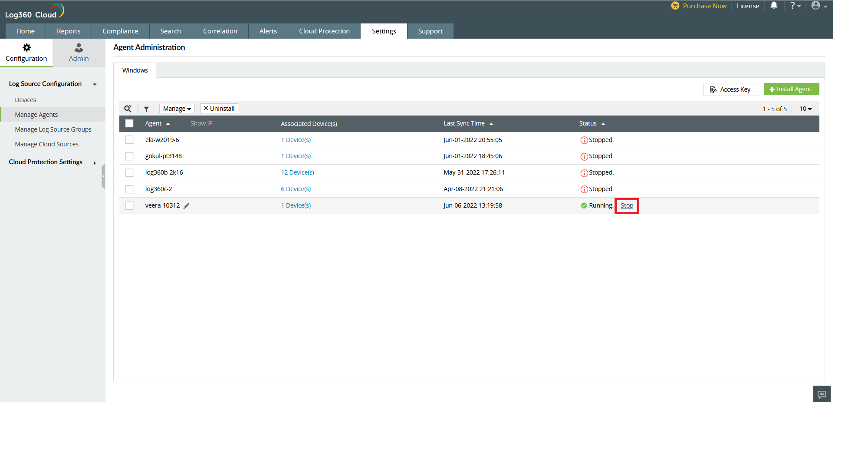Screen dimensions: 868x456
Task: Go to the Correlation tab
Action: pos(220,31)
